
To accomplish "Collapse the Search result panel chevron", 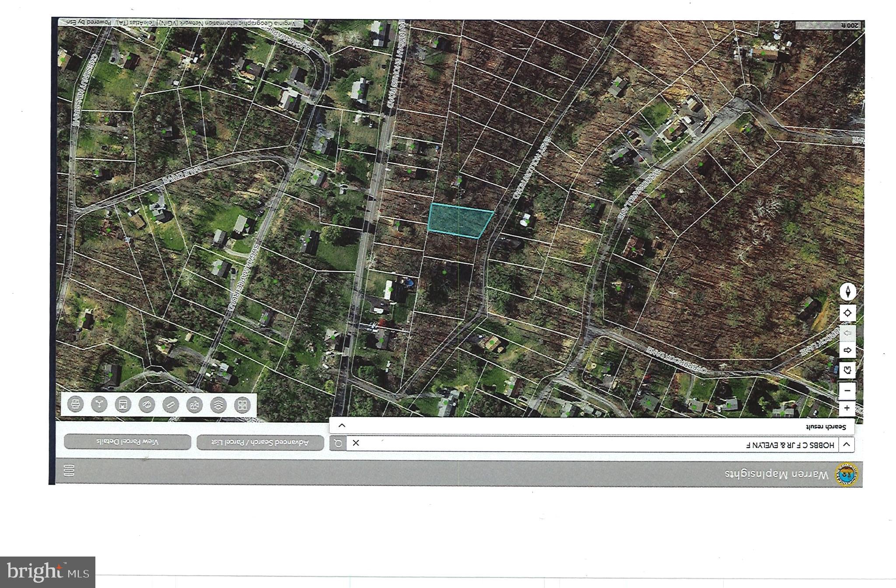I will tap(342, 425).
